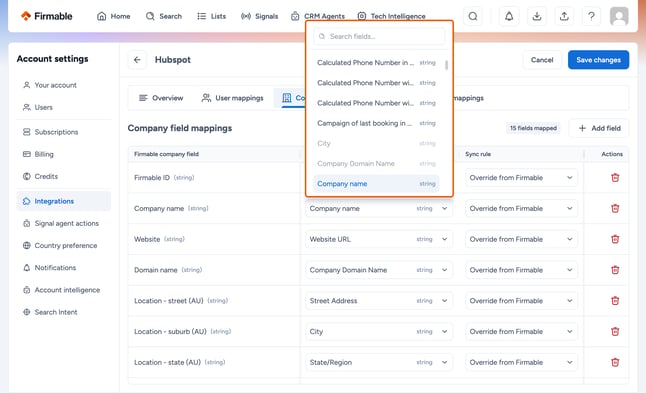Open Website URL field dropdown
This screenshot has width=646, height=393.
click(x=379, y=239)
